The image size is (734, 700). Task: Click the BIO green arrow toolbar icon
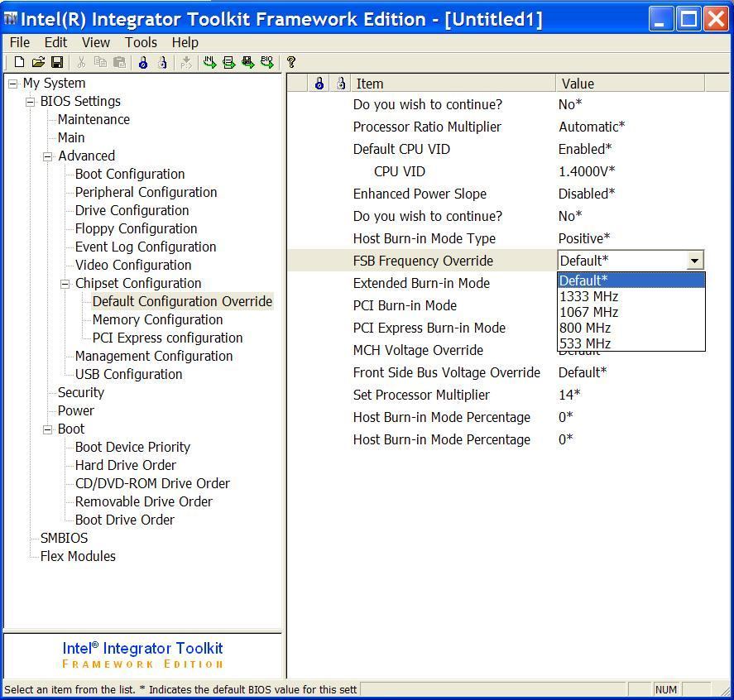click(267, 62)
